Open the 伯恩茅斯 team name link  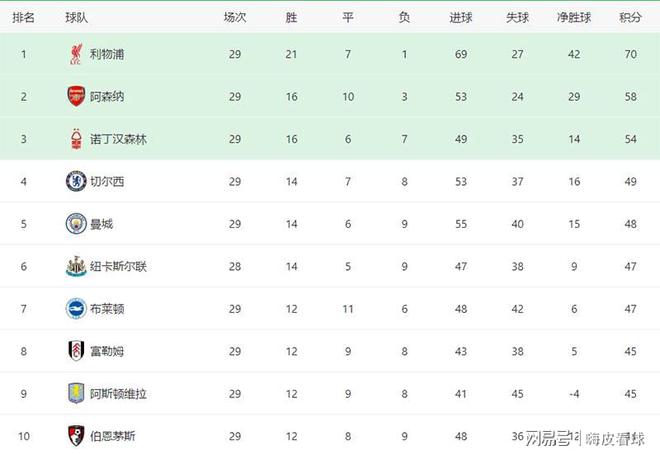(113, 436)
